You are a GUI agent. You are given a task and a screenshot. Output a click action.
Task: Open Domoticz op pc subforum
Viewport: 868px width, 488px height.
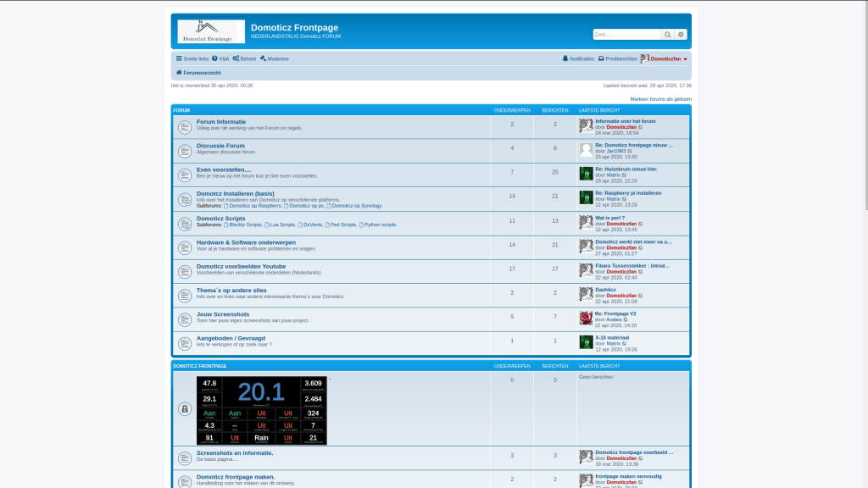click(304, 206)
